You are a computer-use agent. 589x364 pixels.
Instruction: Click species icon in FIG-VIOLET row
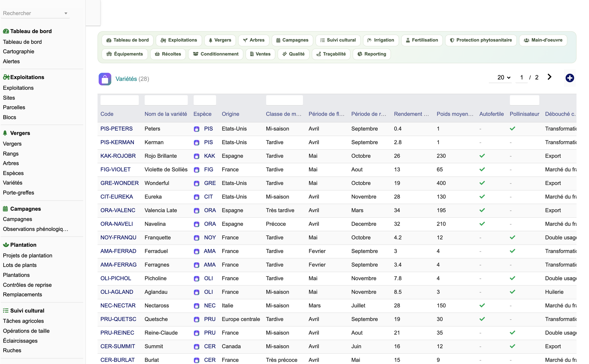pos(196,170)
